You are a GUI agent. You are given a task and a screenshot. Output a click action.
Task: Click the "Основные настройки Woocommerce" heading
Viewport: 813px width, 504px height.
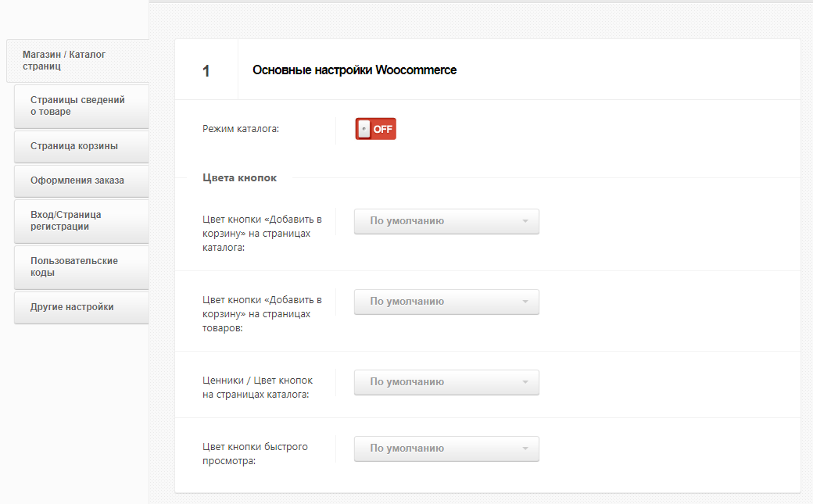[x=354, y=70]
